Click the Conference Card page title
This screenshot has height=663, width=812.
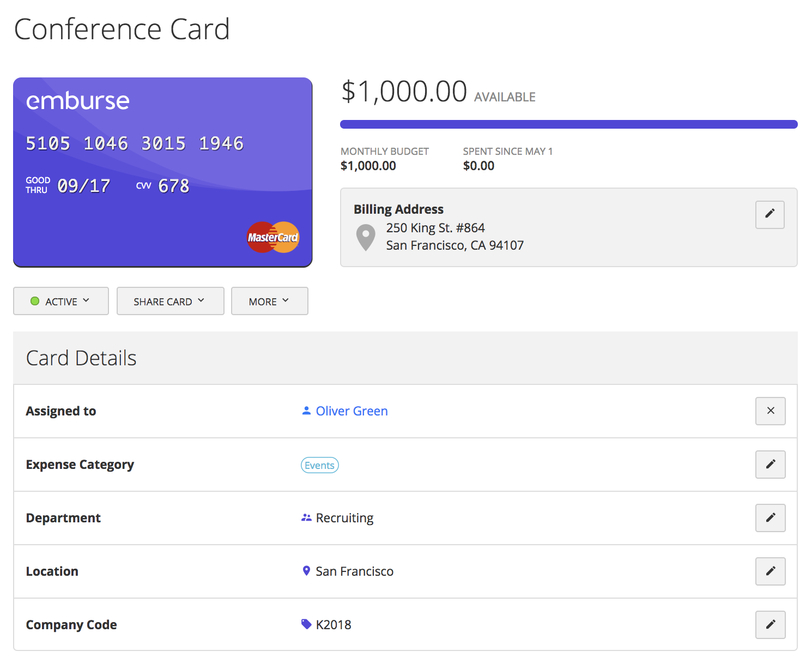(122, 29)
